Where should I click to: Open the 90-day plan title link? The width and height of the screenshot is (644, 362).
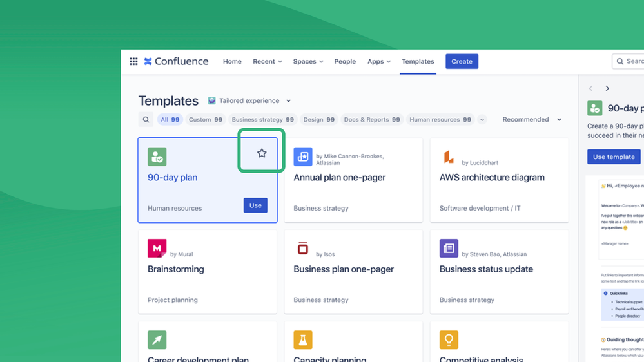tap(173, 177)
